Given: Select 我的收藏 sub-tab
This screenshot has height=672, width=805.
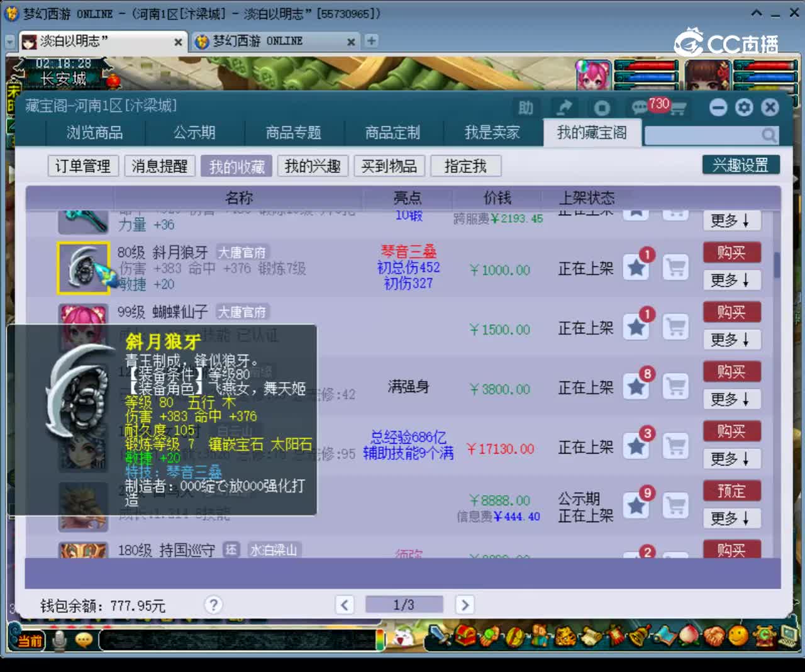Looking at the screenshot, I should click(x=236, y=166).
